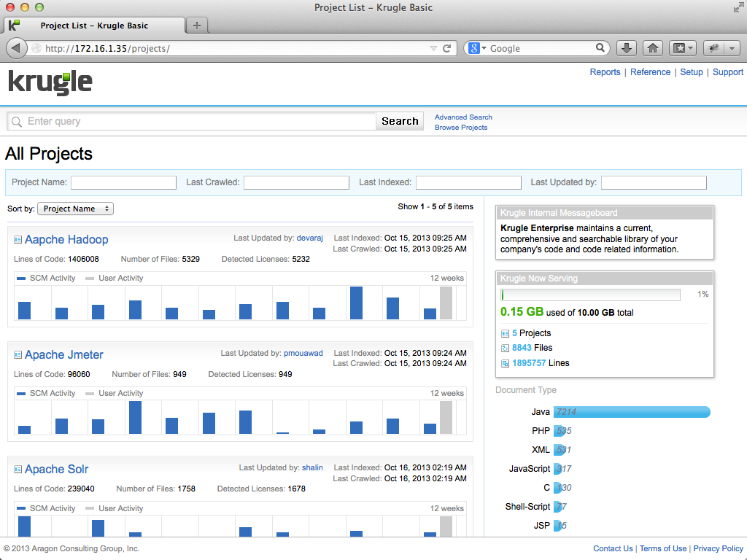747x560 pixels.
Task: Click the project icon beside Aapche Hadoop
Action: pos(18,239)
